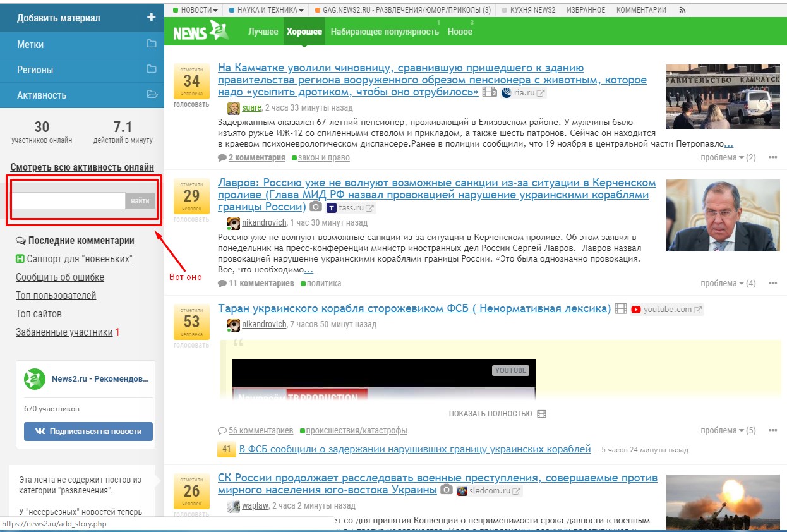
Task: Click the найти search button
Action: tap(140, 201)
